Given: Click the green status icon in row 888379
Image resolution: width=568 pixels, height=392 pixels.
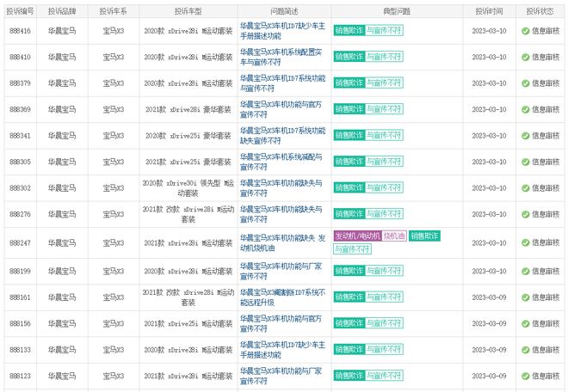Looking at the screenshot, I should click(x=526, y=83).
